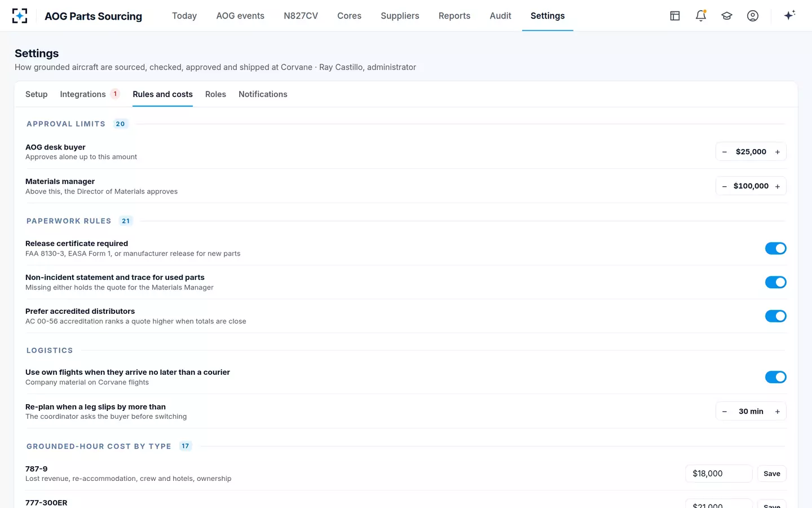Toggle Non-incident statement and trace switch
The width and height of the screenshot is (812, 508).
(776, 282)
